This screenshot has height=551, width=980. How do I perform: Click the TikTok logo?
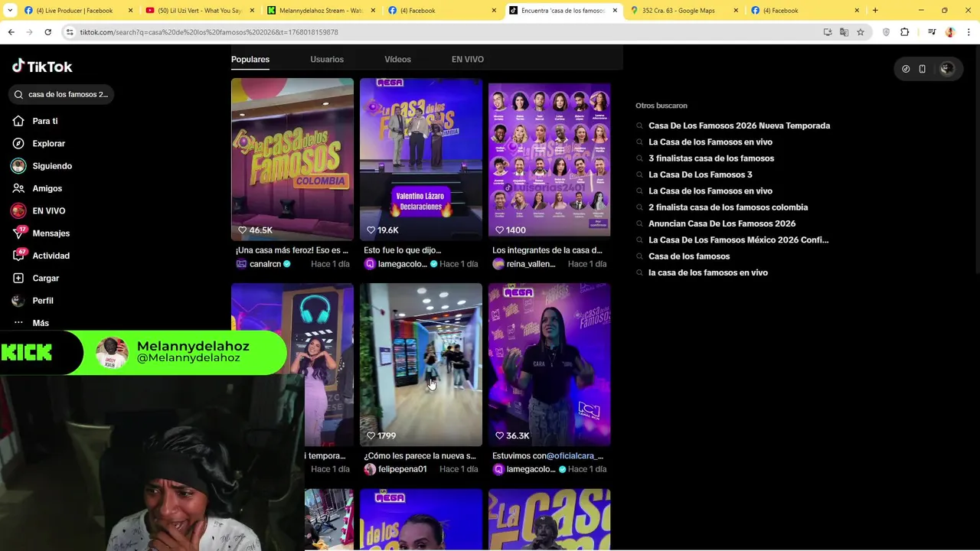click(x=42, y=67)
